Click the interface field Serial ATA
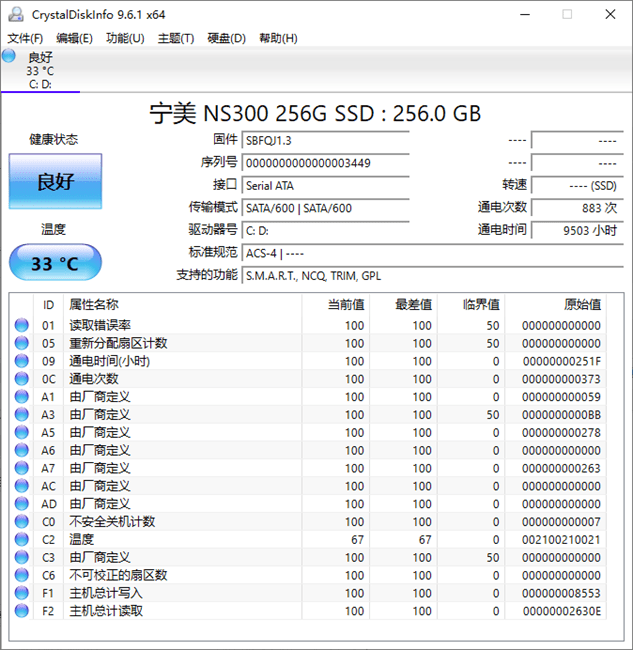The width and height of the screenshot is (633, 650). tap(326, 185)
